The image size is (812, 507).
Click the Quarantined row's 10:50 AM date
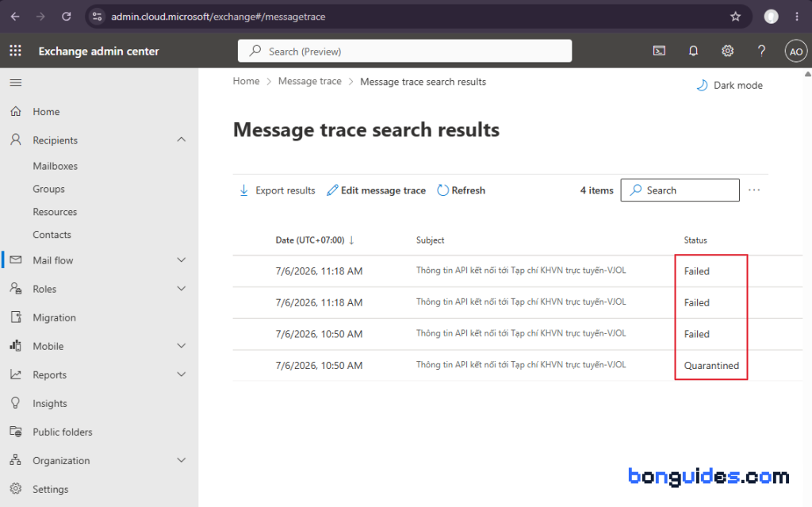pos(319,366)
